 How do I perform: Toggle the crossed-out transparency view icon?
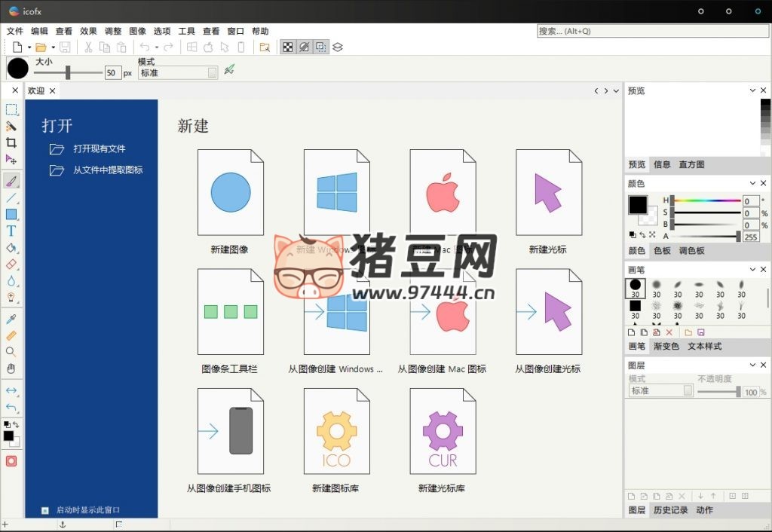pos(304,47)
